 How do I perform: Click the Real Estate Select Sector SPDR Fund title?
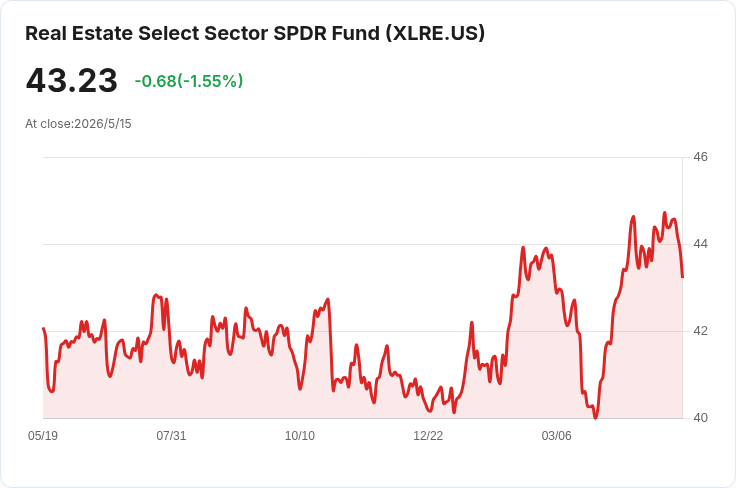coord(255,33)
